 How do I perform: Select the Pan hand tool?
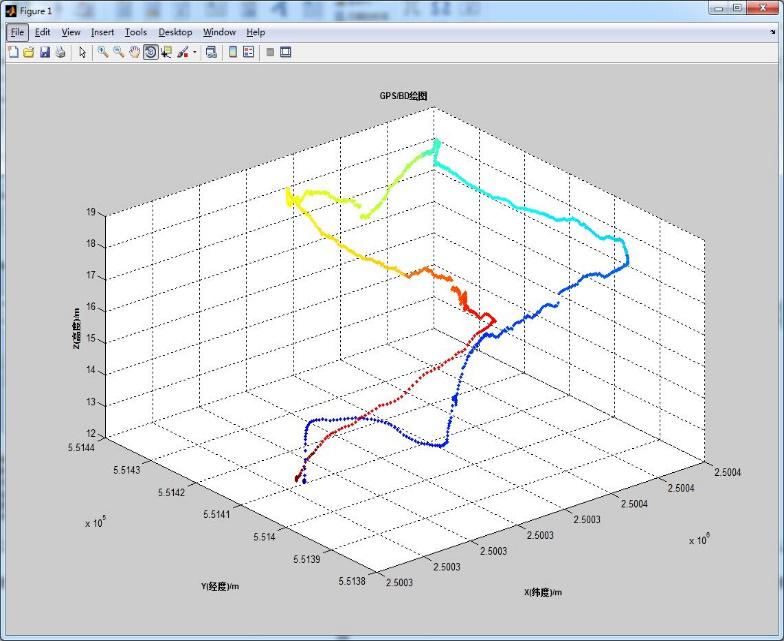134,52
